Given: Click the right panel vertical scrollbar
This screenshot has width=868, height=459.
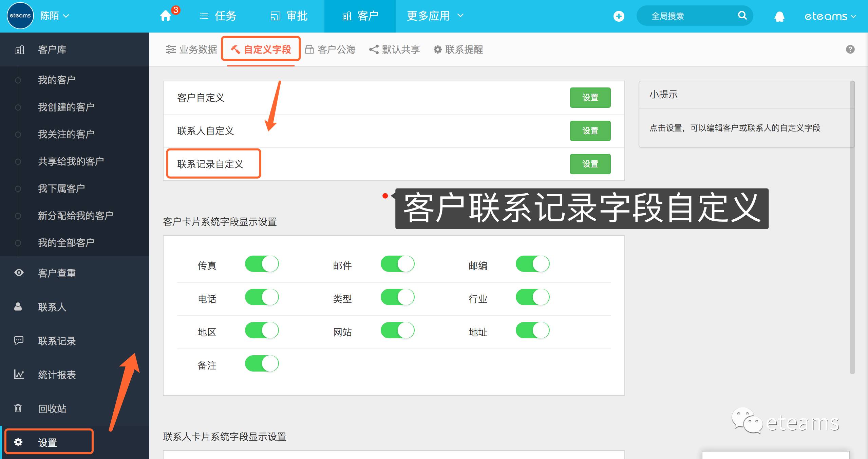Looking at the screenshot, I should 852,227.
